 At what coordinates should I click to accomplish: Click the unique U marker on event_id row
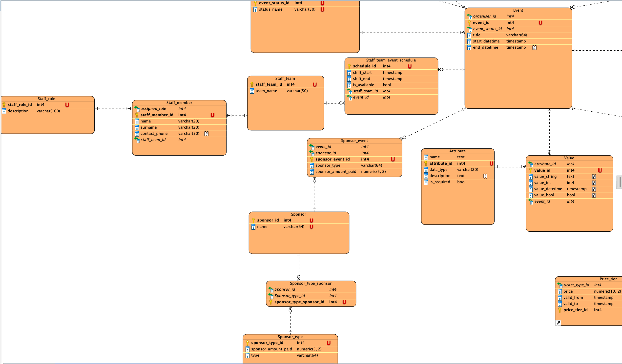coord(540,23)
